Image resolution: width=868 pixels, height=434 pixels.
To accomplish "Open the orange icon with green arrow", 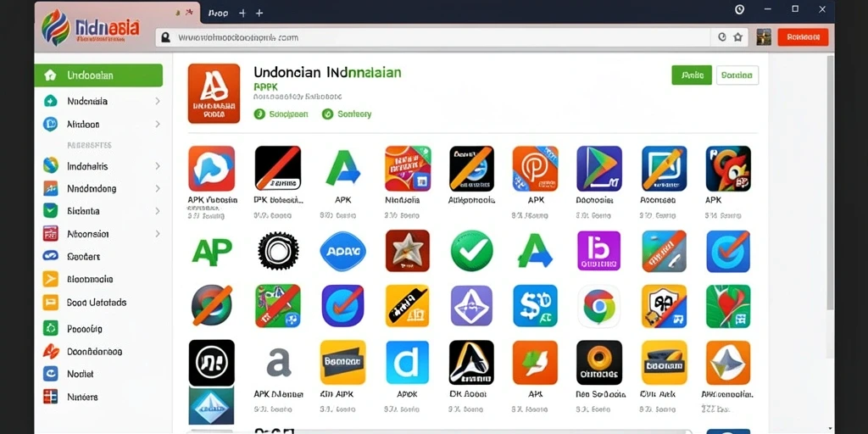I will (536, 363).
